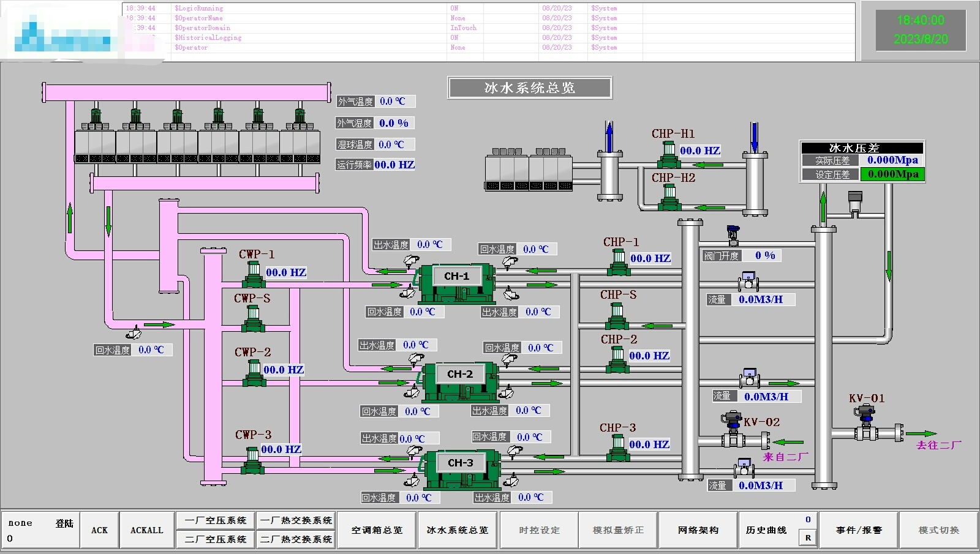Viewport: 980px width, 554px height.
Task: Select the CHP-2 chilled water pump icon
Action: tap(617, 360)
